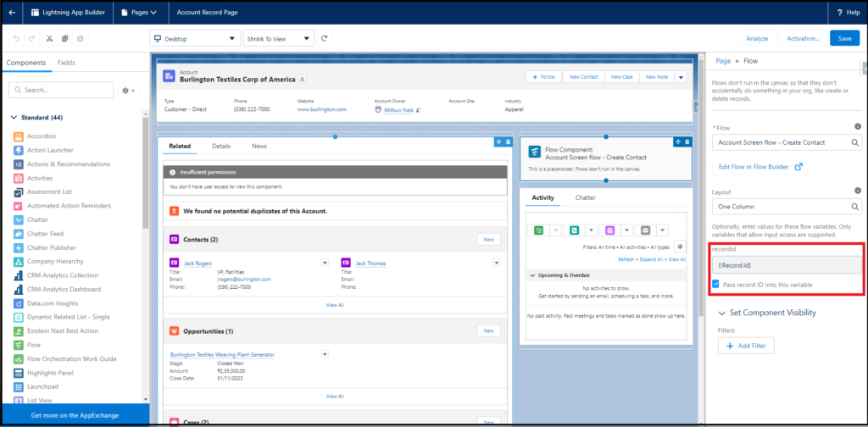Open the Shrink To View dropdown
The width and height of the screenshot is (868, 427).
click(x=278, y=39)
